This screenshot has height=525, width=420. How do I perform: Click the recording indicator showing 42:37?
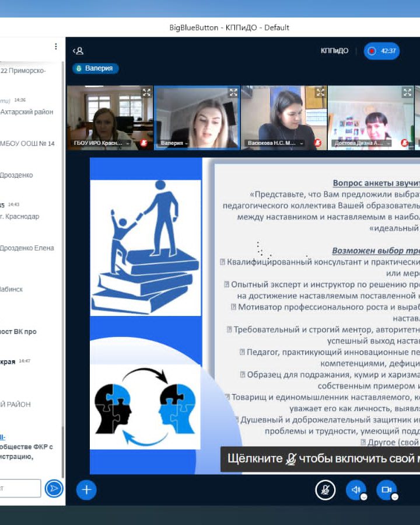tap(381, 51)
